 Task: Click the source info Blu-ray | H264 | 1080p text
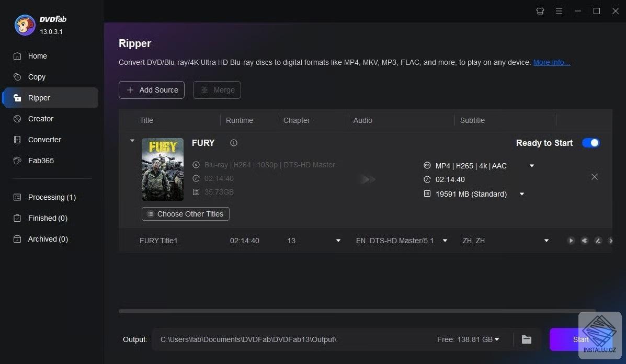269,165
